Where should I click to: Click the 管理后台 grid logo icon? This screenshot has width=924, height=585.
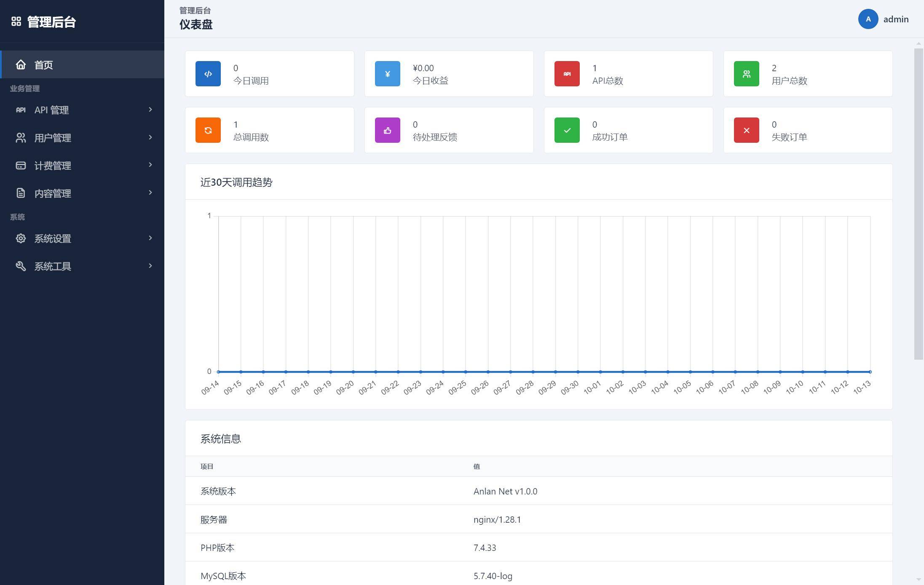[16, 21]
